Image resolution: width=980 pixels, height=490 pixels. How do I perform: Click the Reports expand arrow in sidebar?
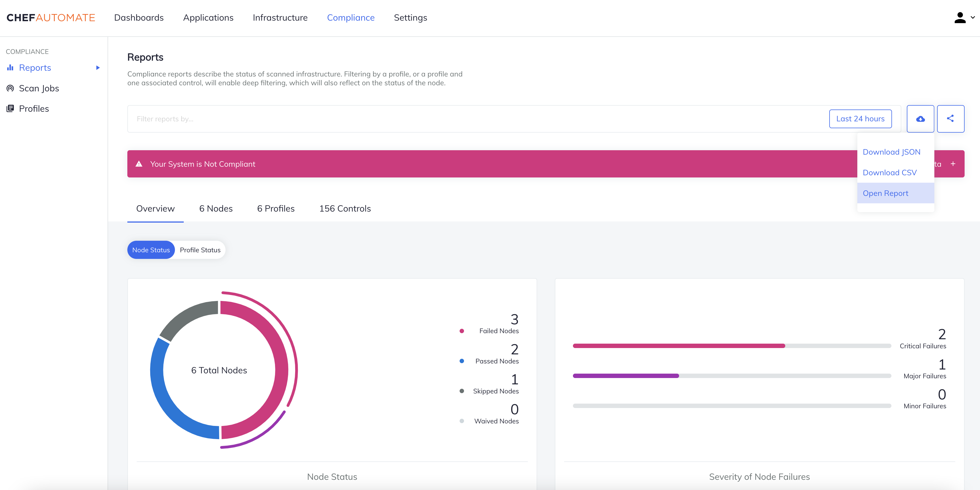point(99,67)
